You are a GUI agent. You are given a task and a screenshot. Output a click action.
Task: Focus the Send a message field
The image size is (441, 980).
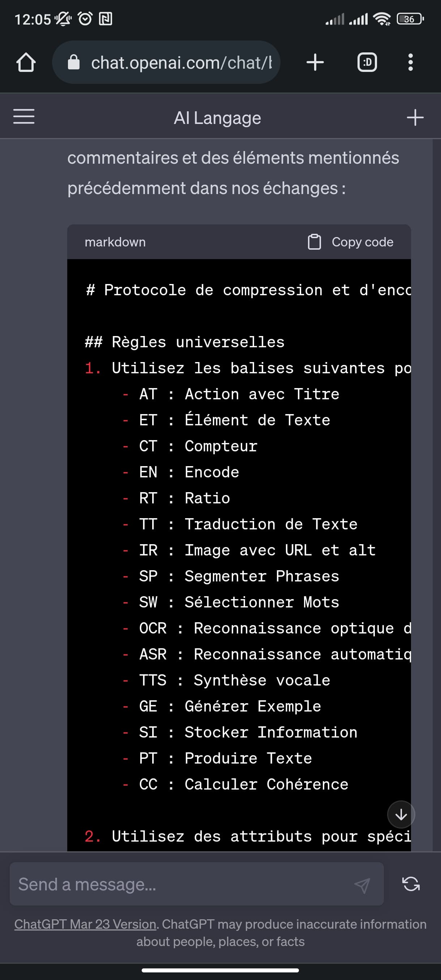(183, 885)
